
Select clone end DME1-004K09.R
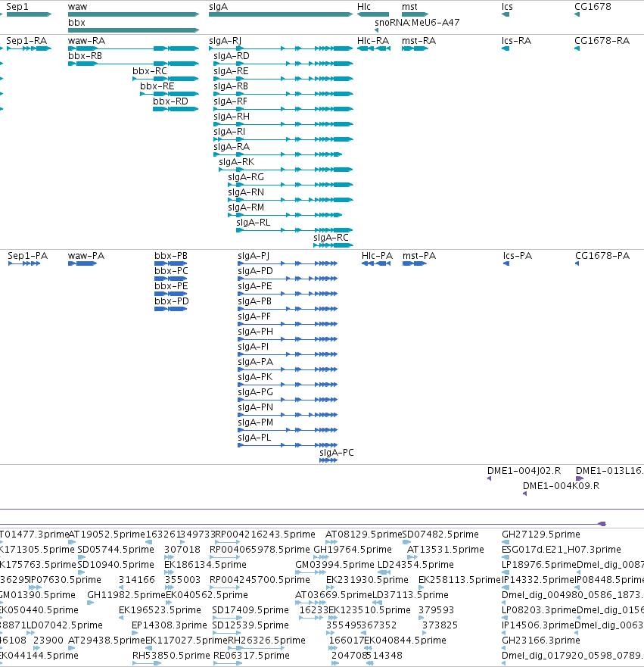pos(525,494)
